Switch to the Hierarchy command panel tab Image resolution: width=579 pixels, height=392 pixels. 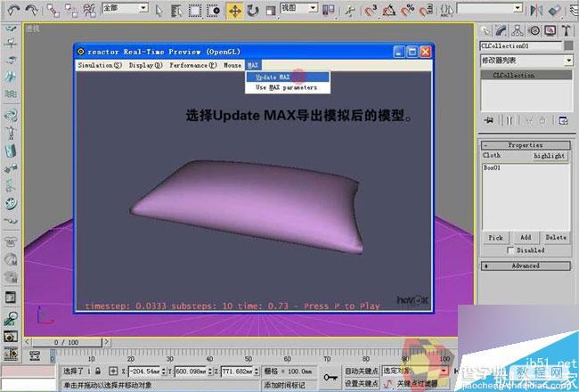518,30
